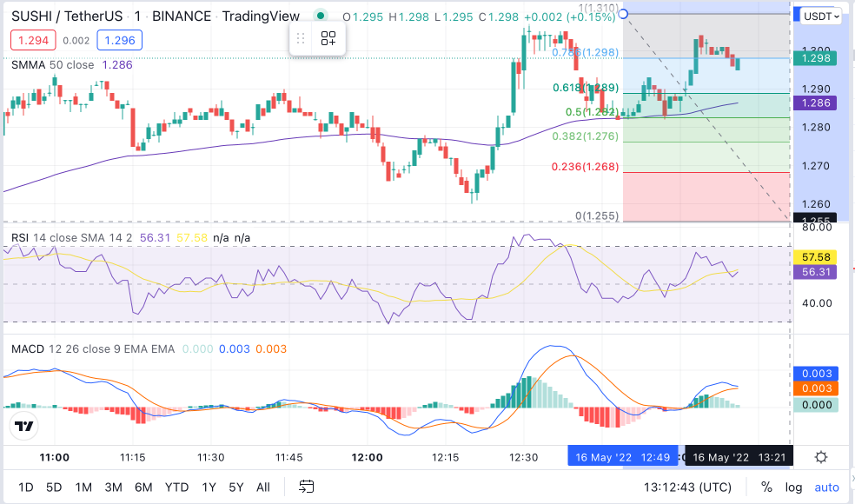Grab the floating toolbar drag handle

point(301,38)
